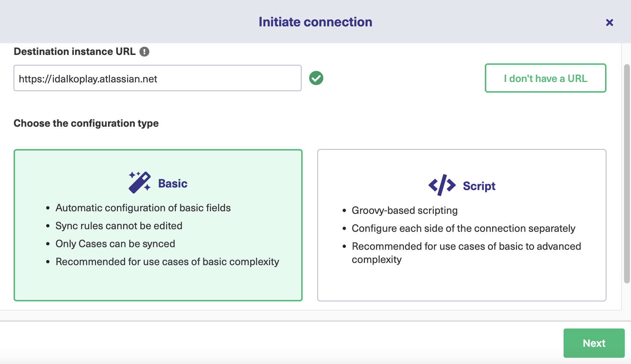The height and width of the screenshot is (364, 631).
Task: Focus the Destination instance URL field
Action: click(158, 78)
